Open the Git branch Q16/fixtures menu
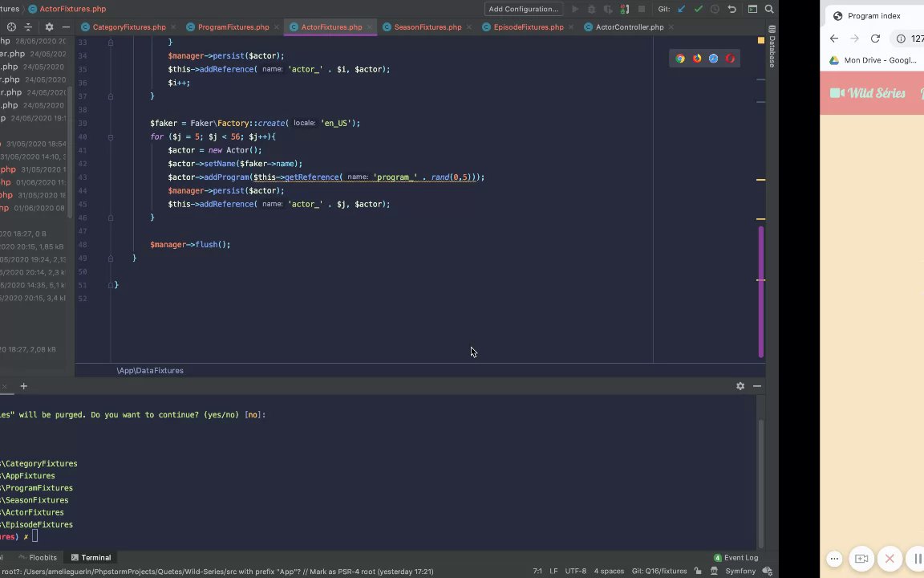924x578 pixels. [659, 572]
